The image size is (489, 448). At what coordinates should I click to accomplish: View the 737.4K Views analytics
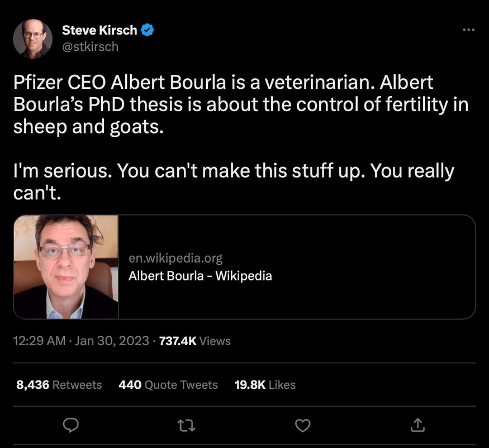(x=195, y=341)
